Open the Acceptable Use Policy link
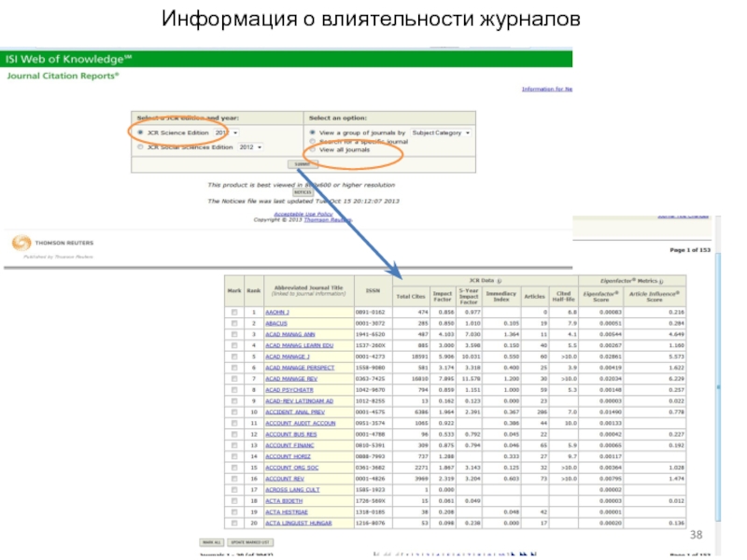This screenshot has height=560, width=747. 303,214
